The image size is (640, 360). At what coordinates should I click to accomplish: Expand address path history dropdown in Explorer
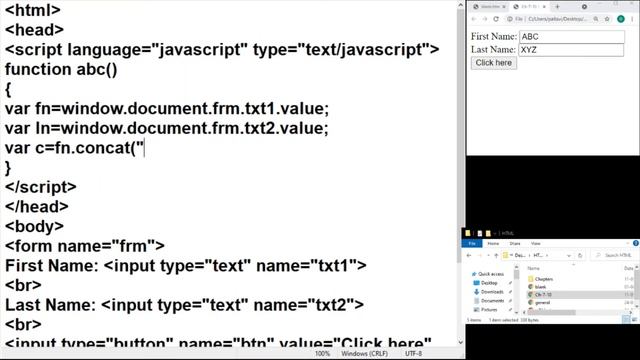click(x=569, y=256)
